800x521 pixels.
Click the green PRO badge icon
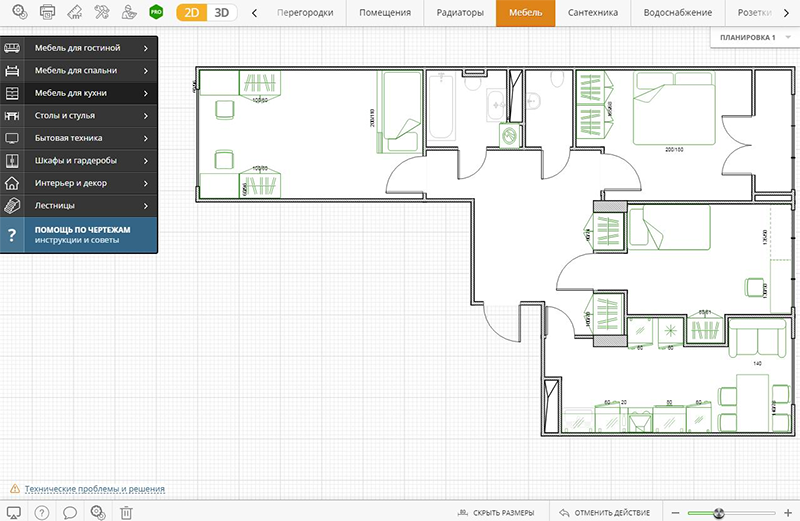(155, 12)
